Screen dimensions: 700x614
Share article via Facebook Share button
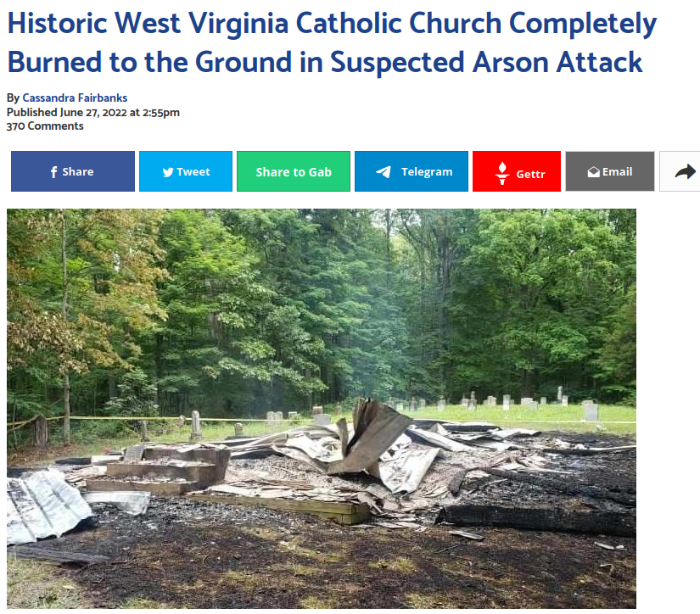click(x=73, y=171)
